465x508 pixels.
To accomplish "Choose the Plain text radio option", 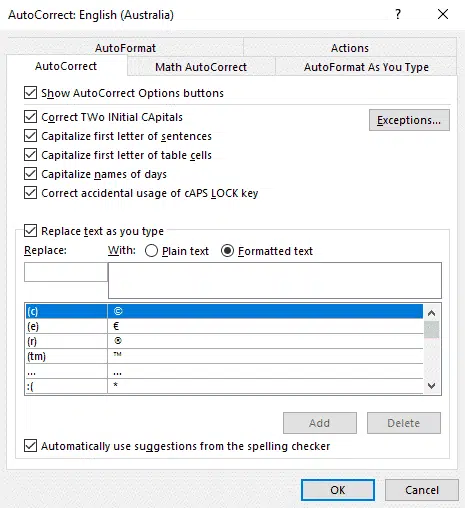I will (x=151, y=251).
